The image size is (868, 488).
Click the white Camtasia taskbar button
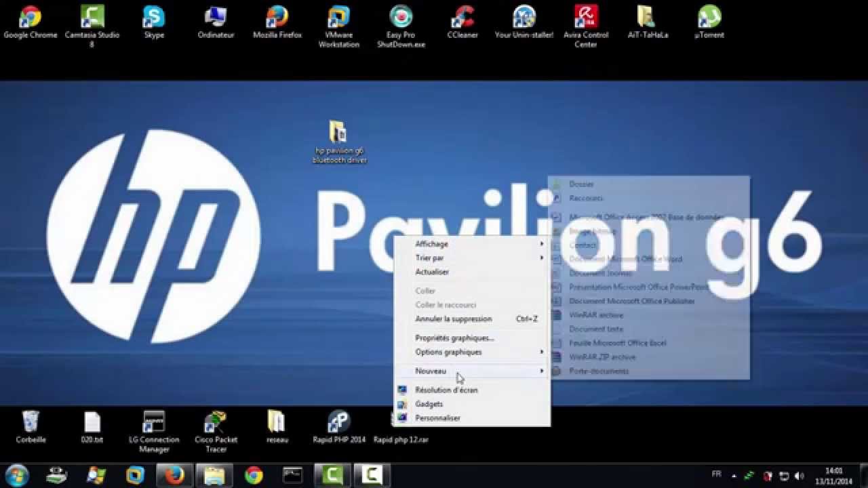click(x=372, y=475)
